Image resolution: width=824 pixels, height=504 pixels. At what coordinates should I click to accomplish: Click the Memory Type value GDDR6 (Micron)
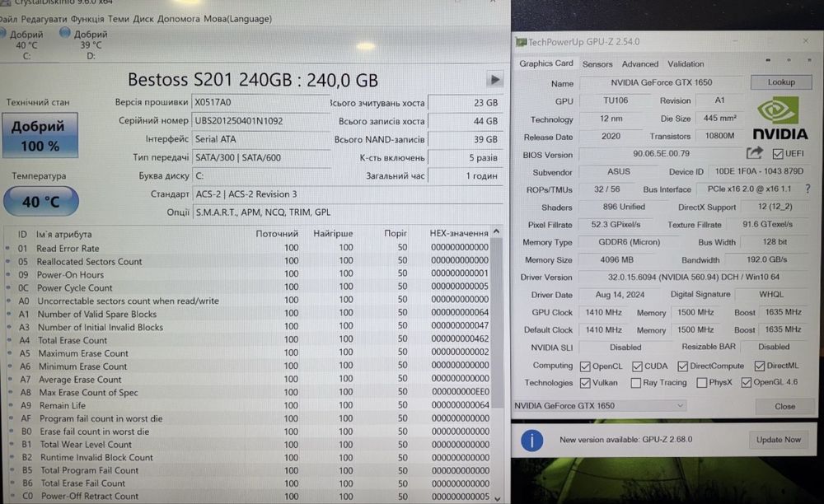click(629, 242)
